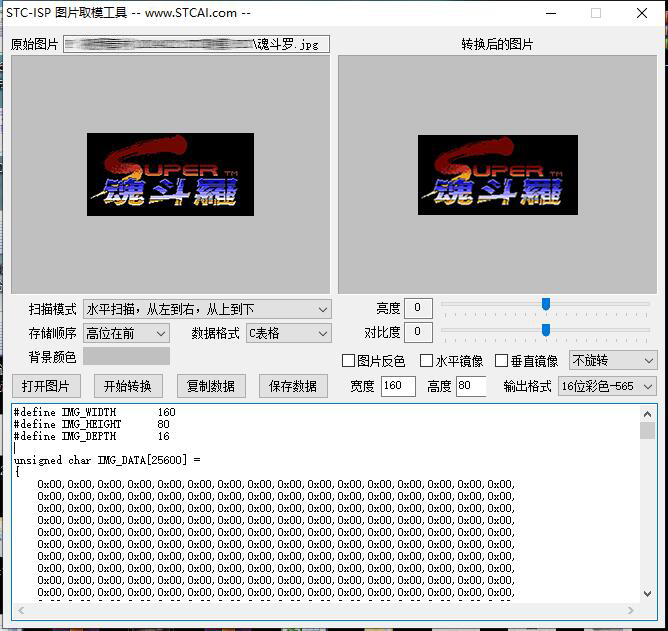Open the 扫描模式 dropdown

click(x=207, y=309)
